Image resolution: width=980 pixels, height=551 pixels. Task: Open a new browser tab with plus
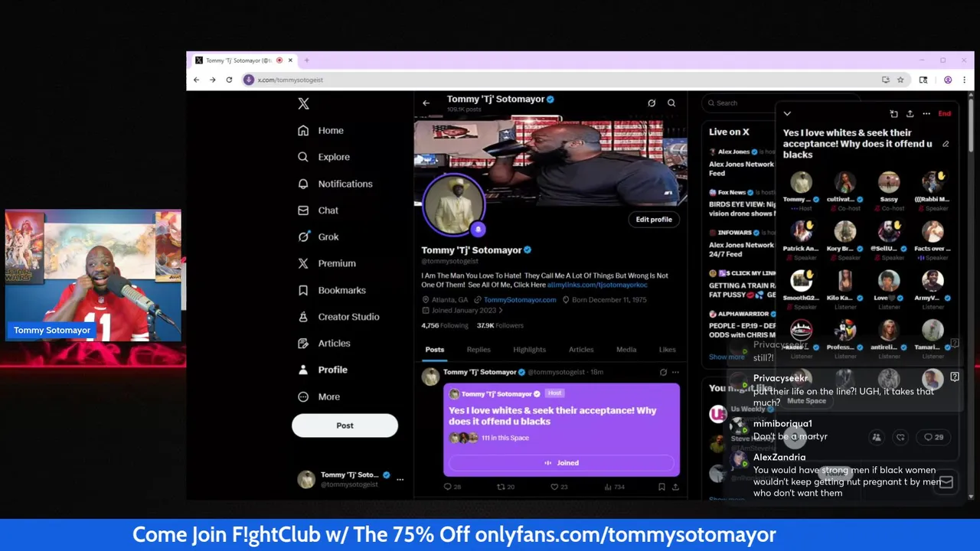tap(306, 60)
